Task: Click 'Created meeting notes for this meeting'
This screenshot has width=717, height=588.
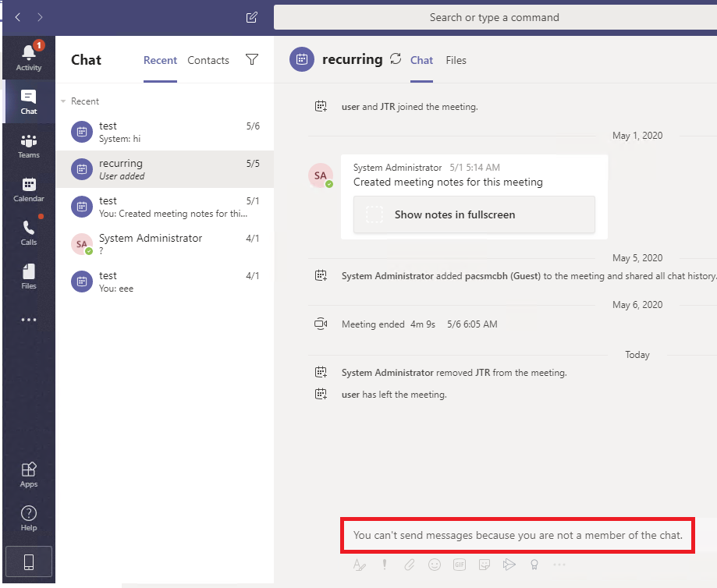Action: [x=448, y=182]
